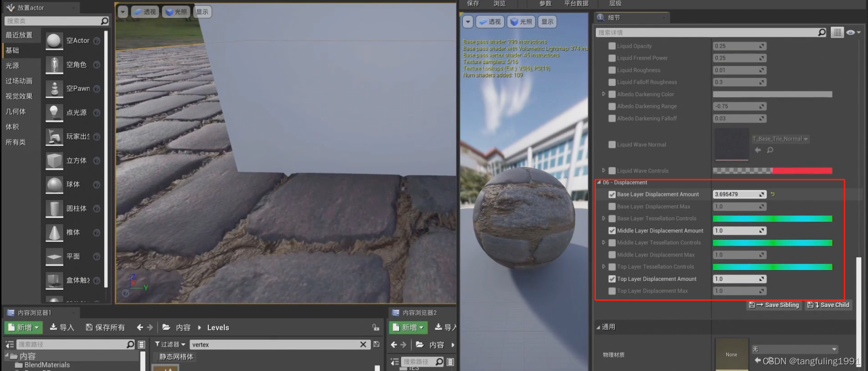This screenshot has height=371, width=868.
Task: Open help for 立方体 entry
Action: click(97, 161)
